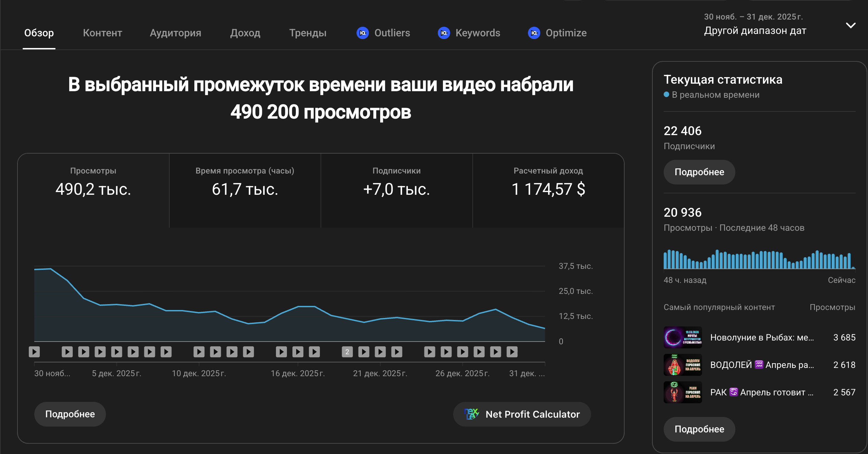Click the vidIQ icon beside Optimize
This screenshot has width=868, height=454.
(x=534, y=33)
